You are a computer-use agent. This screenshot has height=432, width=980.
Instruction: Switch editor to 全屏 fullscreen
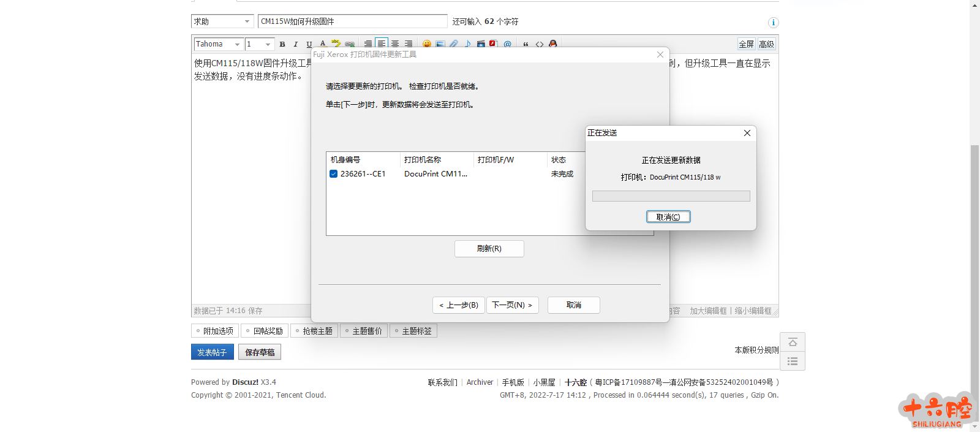click(x=747, y=44)
